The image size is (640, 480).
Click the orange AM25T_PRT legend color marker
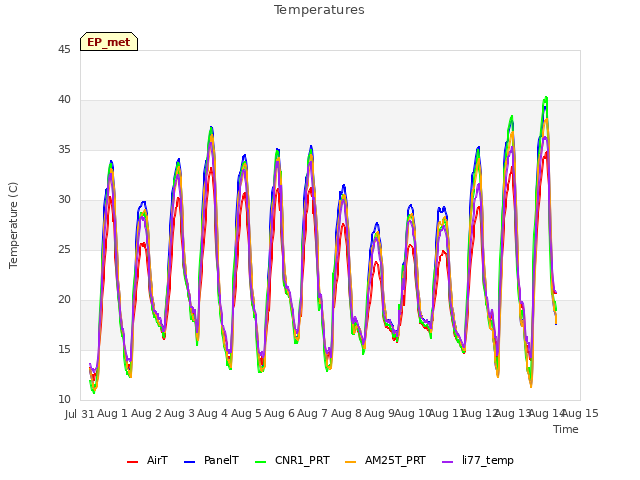[x=351, y=462]
